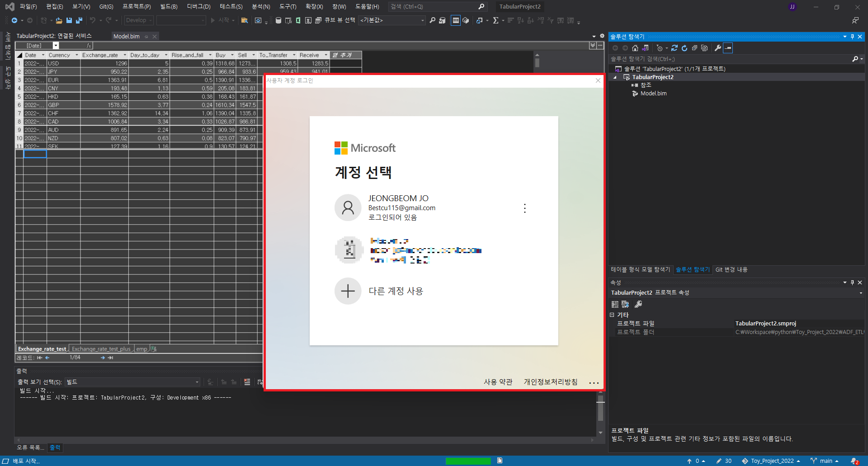Open the Day_to_day column filter dropdown
Image resolution: width=868 pixels, height=466 pixels.
click(x=166, y=55)
